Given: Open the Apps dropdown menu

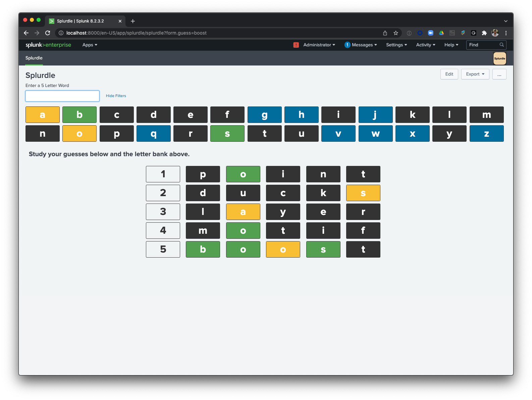Looking at the screenshot, I should [90, 45].
